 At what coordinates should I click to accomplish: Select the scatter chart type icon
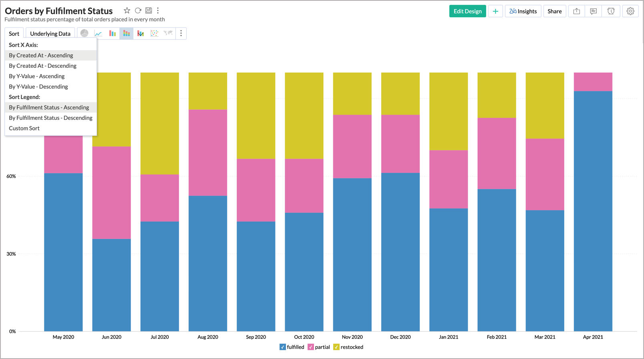[x=154, y=33]
